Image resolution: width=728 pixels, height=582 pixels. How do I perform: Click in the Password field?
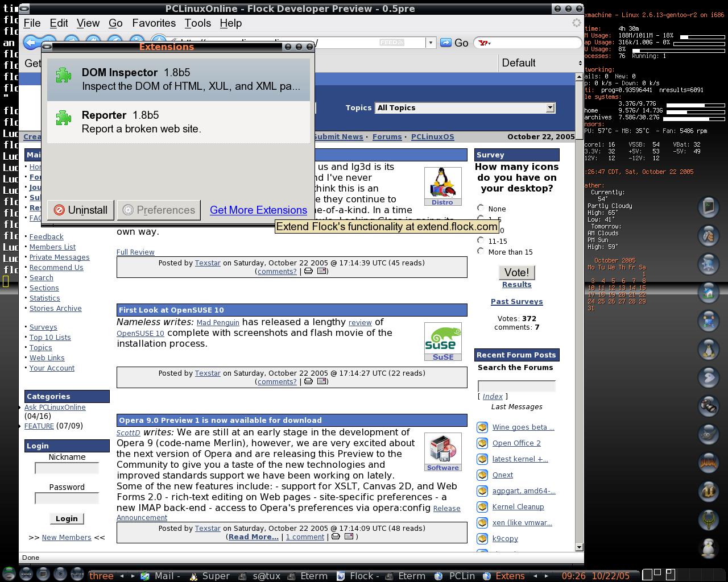(67, 498)
